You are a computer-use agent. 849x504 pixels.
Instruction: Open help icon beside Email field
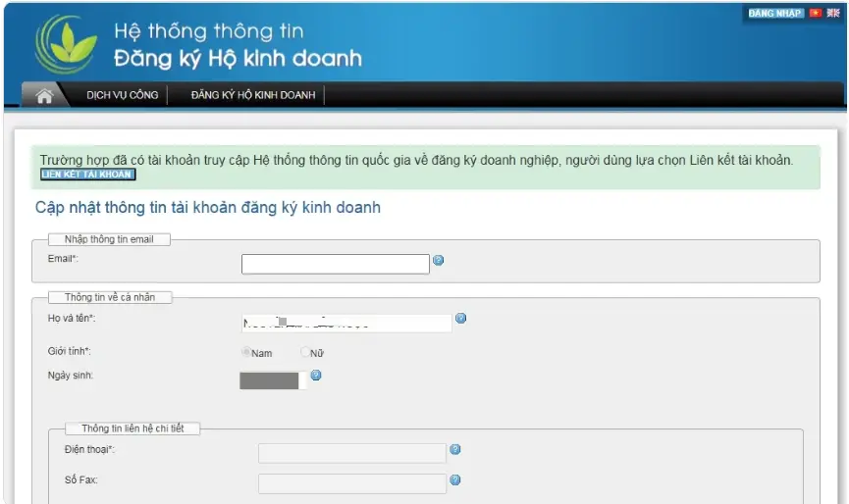[x=439, y=260]
